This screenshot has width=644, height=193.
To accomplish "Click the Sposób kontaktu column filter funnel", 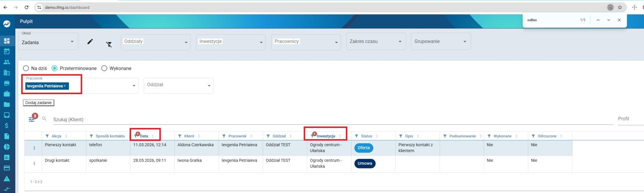I will tap(91, 136).
